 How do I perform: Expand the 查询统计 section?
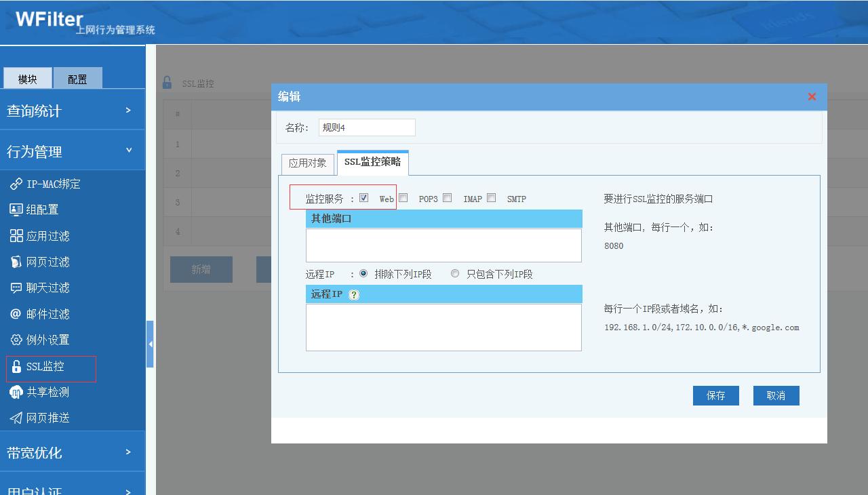(41, 109)
